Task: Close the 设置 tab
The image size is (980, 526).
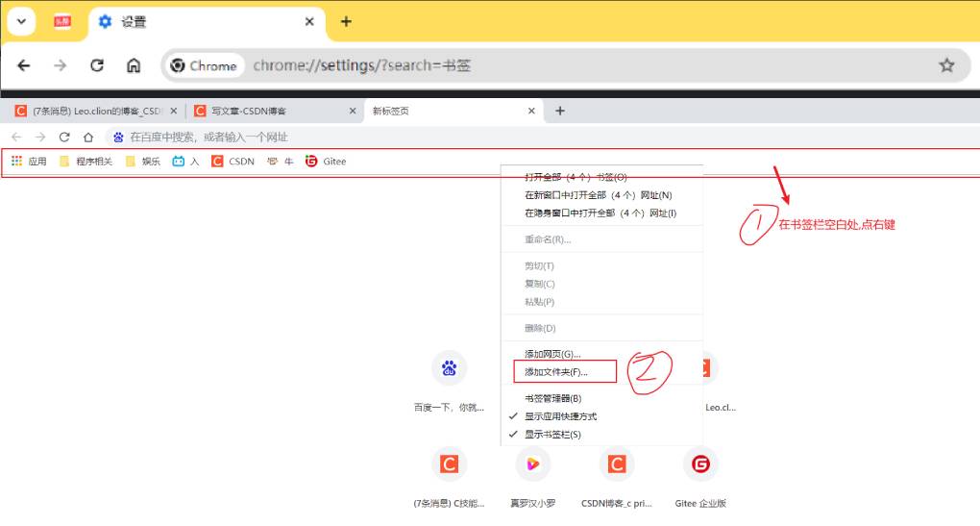Action: [309, 21]
